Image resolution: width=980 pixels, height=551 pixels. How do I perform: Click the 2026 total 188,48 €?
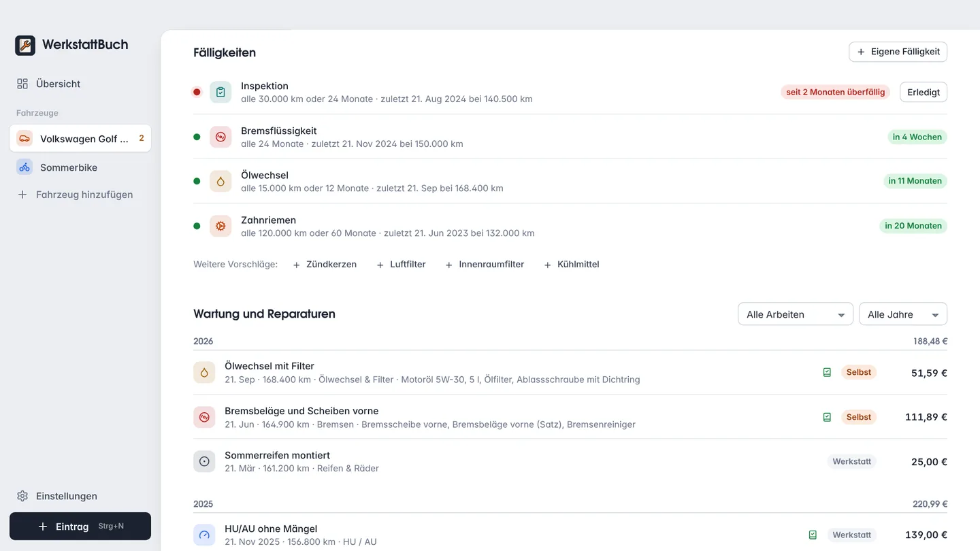pyautogui.click(x=930, y=341)
